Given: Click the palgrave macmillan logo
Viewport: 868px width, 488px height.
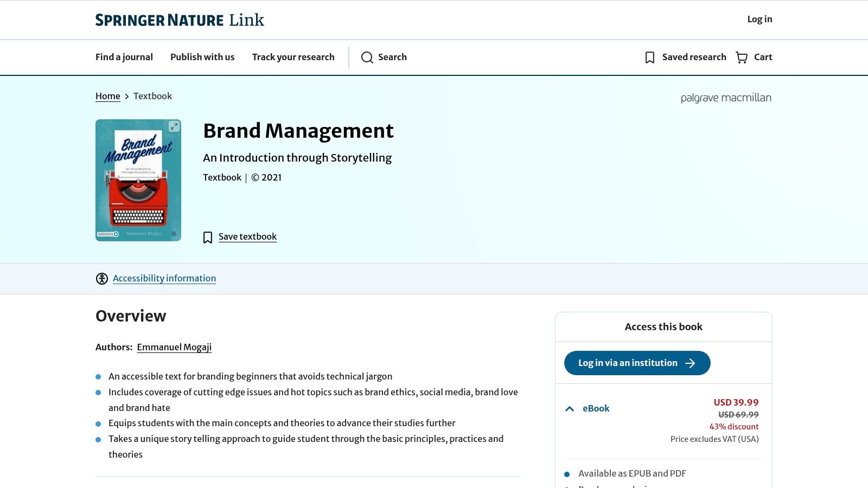Looking at the screenshot, I should point(726,98).
